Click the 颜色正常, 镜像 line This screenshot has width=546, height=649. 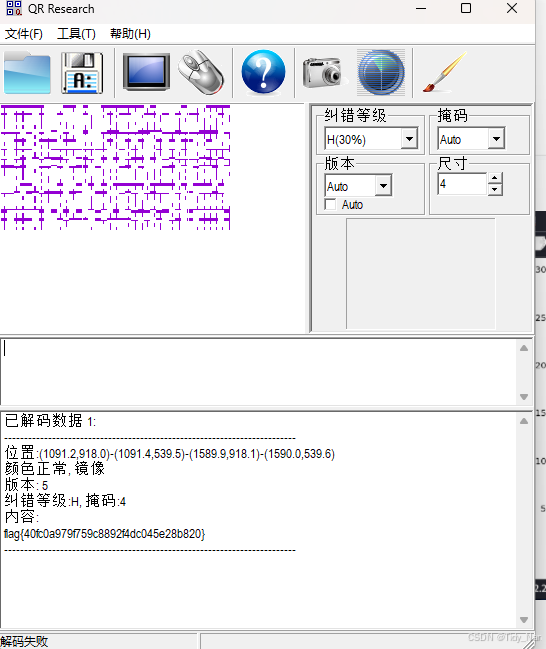pyautogui.click(x=55, y=469)
